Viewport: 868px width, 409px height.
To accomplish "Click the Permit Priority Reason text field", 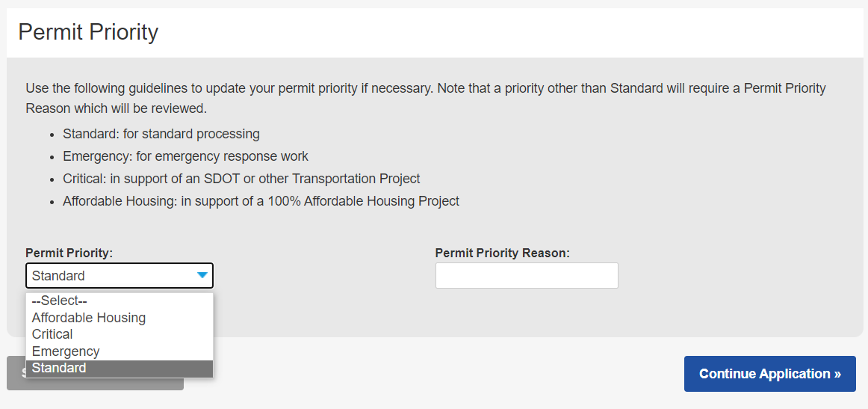I will [527, 276].
